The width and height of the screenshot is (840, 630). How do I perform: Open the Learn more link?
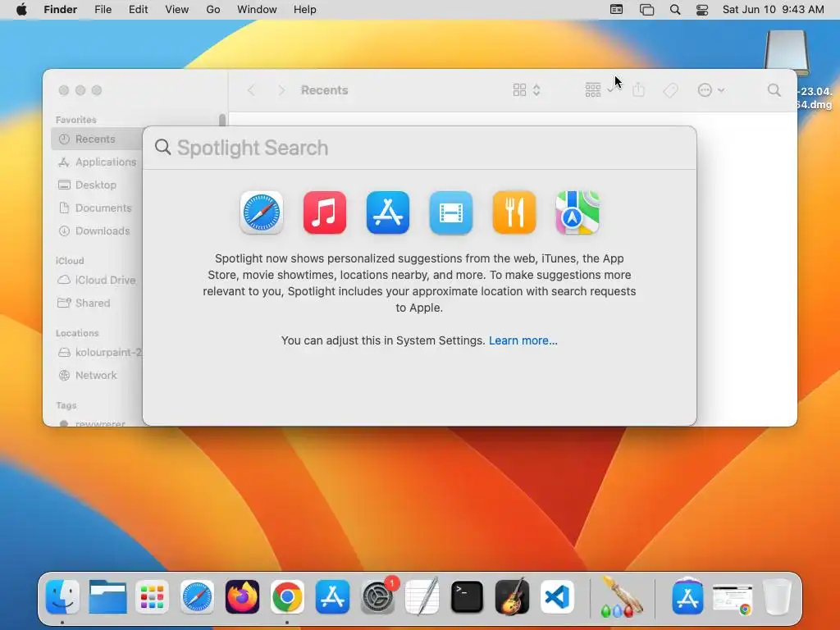pyautogui.click(x=523, y=340)
